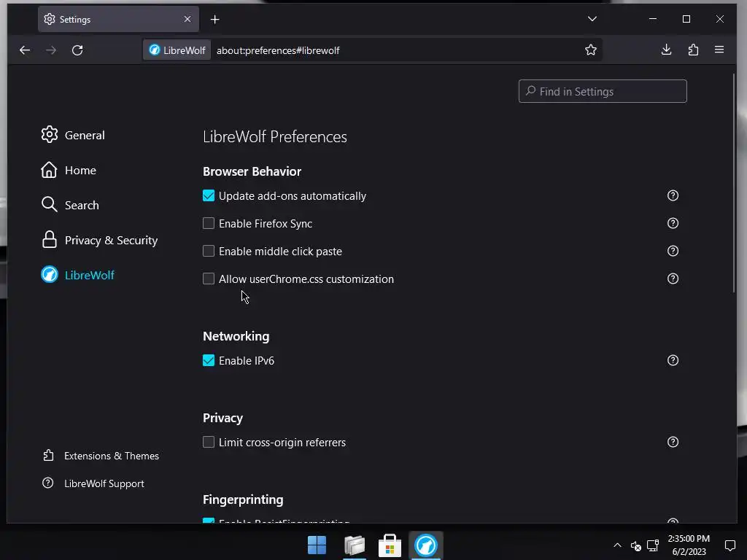Open the General settings category
The height and width of the screenshot is (560, 747).
73,135
